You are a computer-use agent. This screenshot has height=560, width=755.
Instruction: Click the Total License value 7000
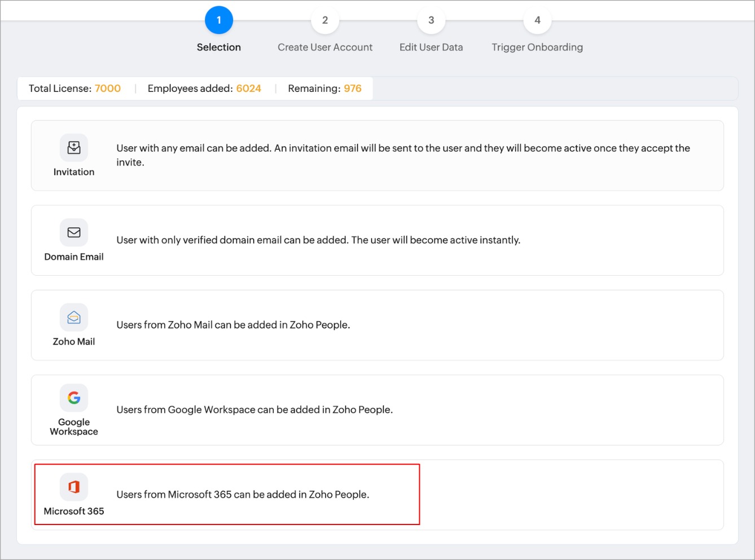108,89
